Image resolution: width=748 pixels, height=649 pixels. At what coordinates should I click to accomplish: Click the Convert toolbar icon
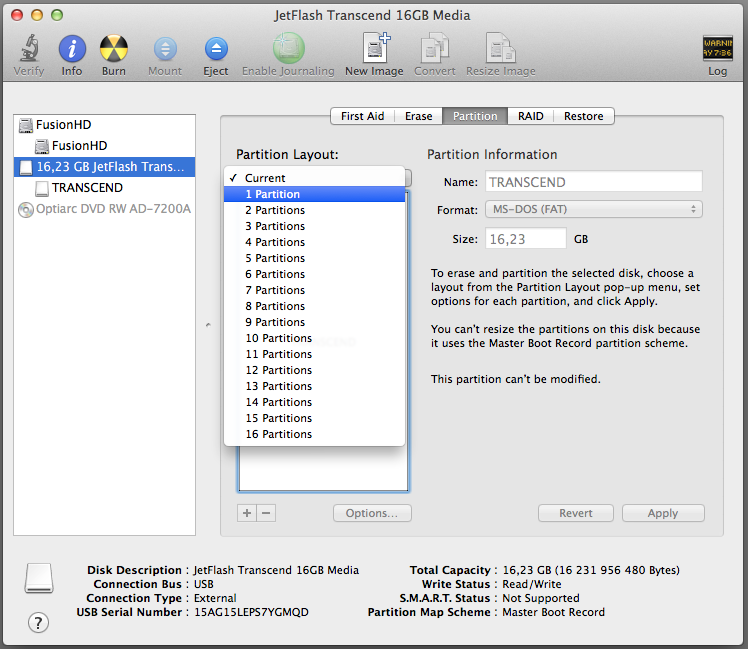(435, 48)
